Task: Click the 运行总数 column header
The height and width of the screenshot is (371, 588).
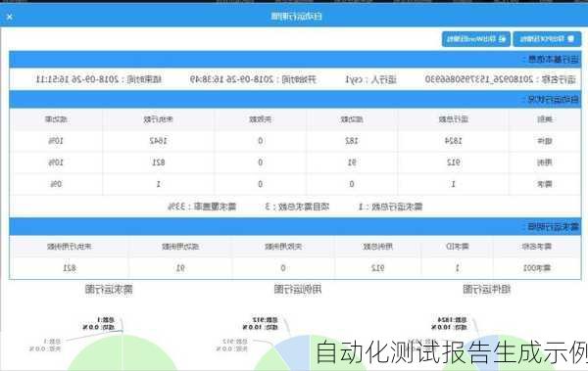Action: [454, 119]
